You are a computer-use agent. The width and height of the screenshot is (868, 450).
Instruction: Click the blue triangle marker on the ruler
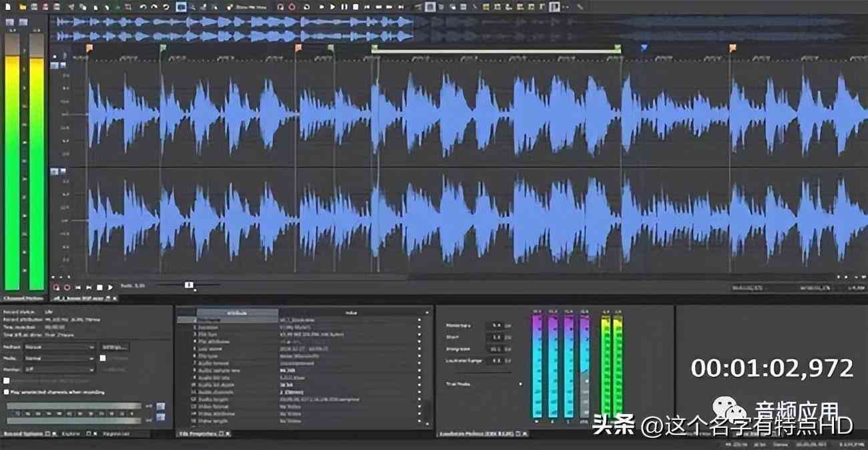[644, 48]
